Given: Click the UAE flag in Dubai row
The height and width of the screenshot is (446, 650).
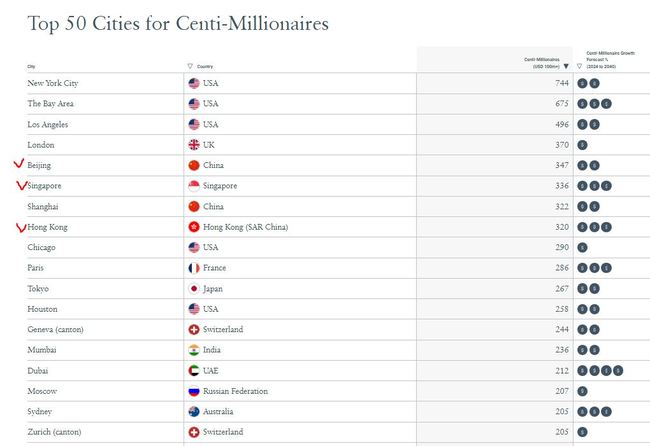Looking at the screenshot, I should coord(194,371).
